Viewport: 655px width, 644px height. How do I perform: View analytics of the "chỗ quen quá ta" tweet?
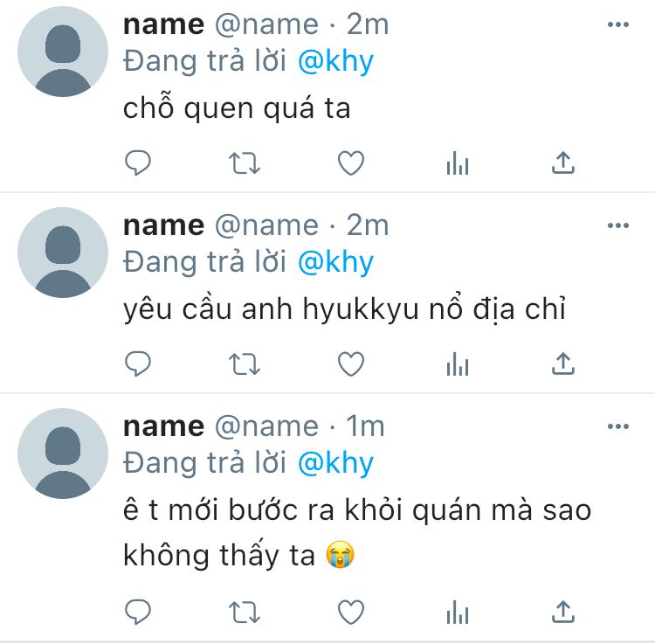tap(458, 163)
